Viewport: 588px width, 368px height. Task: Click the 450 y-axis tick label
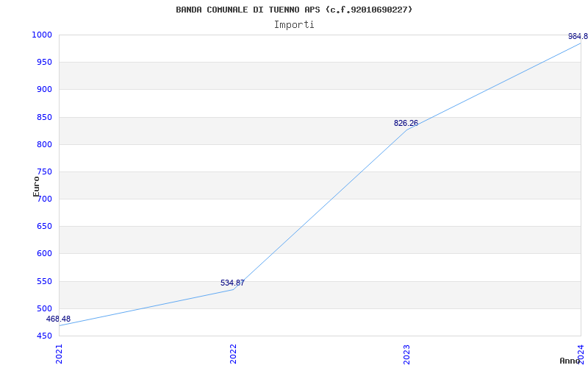pyautogui.click(x=44, y=336)
